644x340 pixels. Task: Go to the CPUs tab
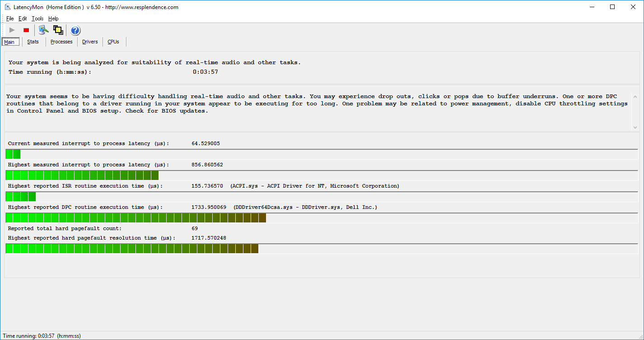(x=113, y=42)
